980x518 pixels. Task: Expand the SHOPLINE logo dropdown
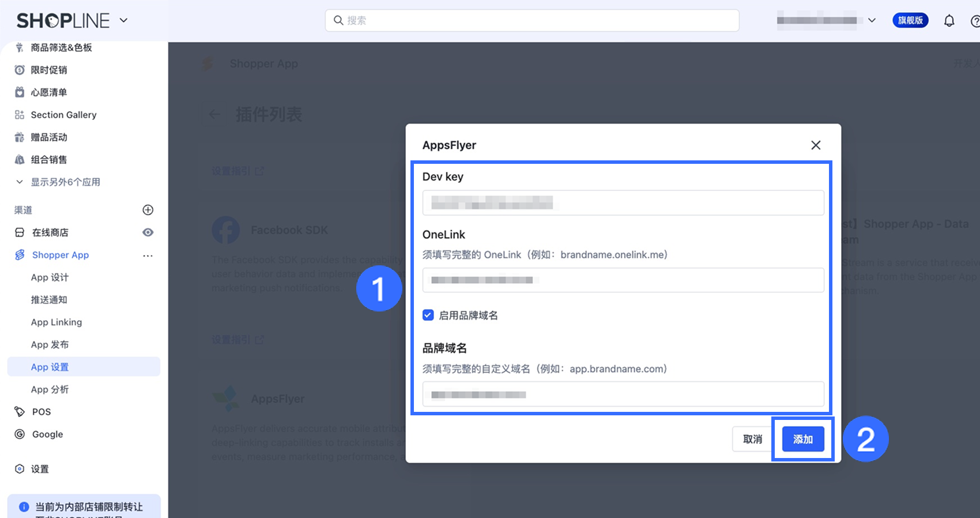click(123, 20)
